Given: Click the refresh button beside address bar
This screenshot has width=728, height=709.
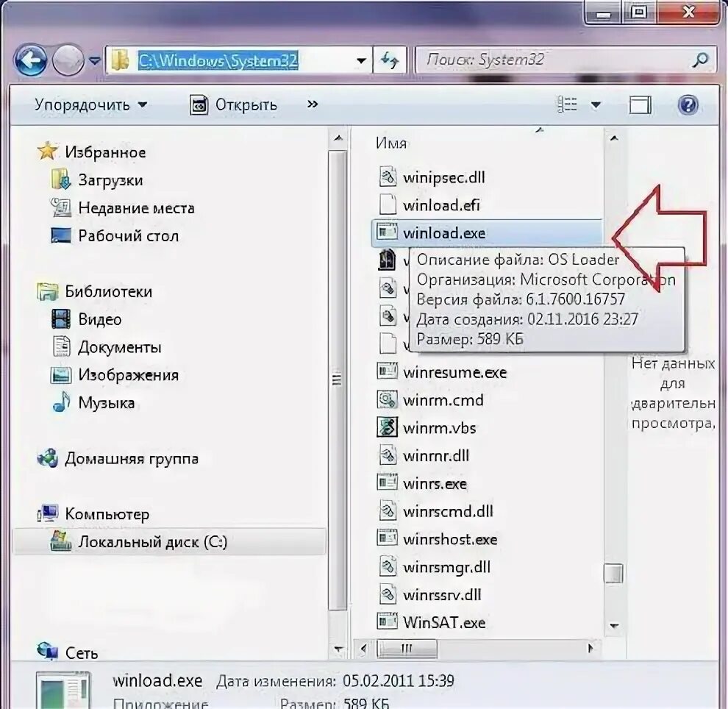Looking at the screenshot, I should coord(389,60).
